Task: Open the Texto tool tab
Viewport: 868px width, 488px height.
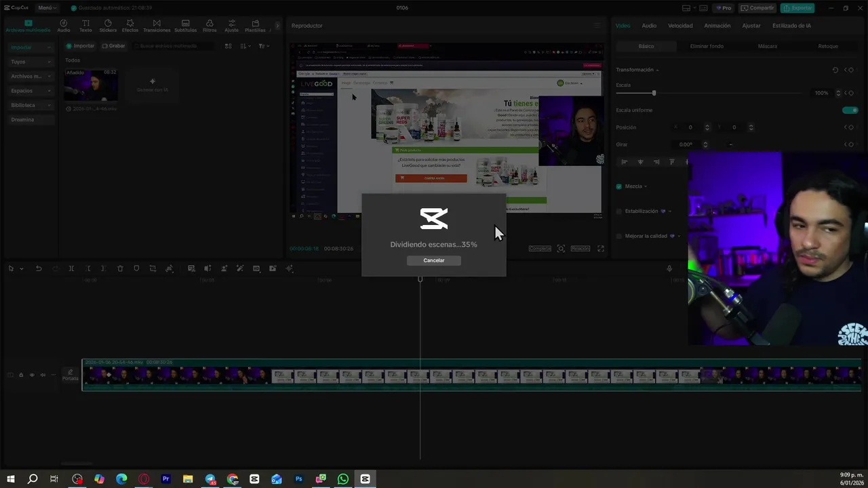Action: (85, 26)
